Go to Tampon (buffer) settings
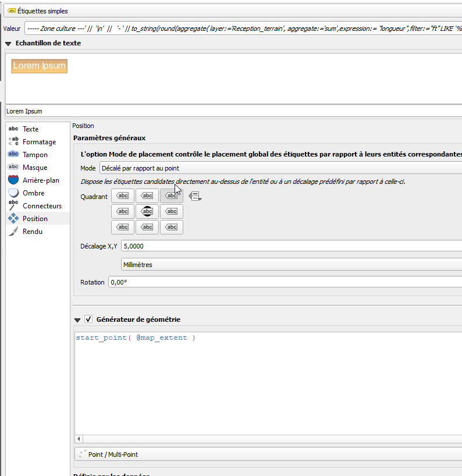This screenshot has height=476, width=462. (x=35, y=155)
